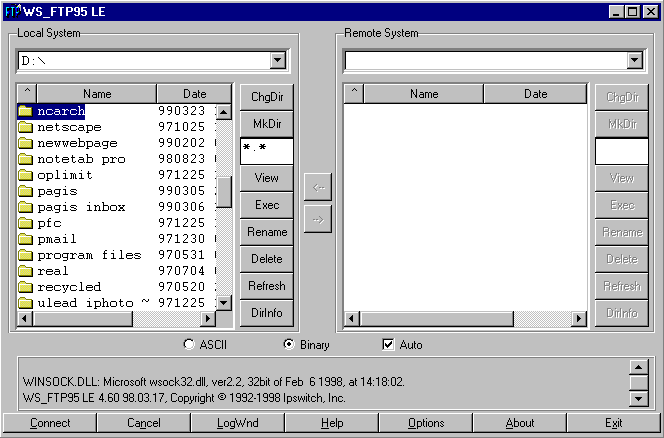Expand the Remote System path dropdown
Screen dimensions: 664x438
[634, 61]
